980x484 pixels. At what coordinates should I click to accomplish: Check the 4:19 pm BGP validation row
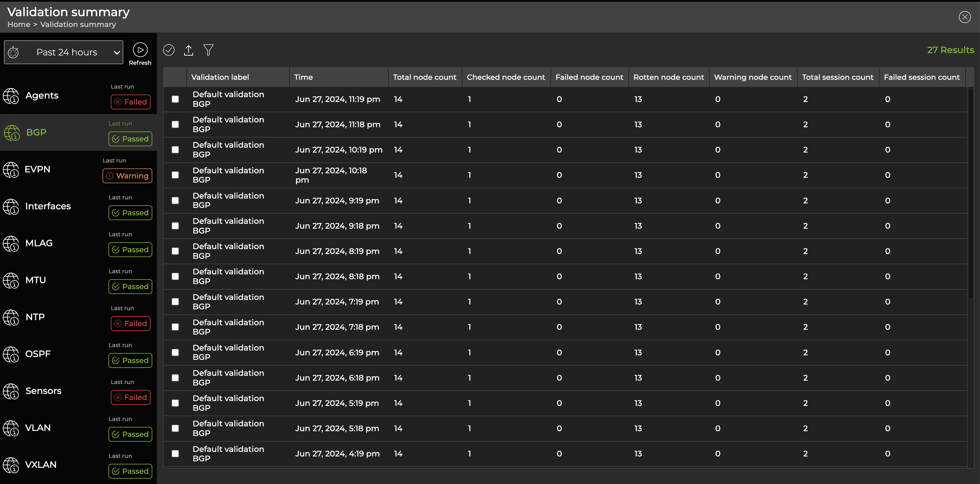(175, 454)
